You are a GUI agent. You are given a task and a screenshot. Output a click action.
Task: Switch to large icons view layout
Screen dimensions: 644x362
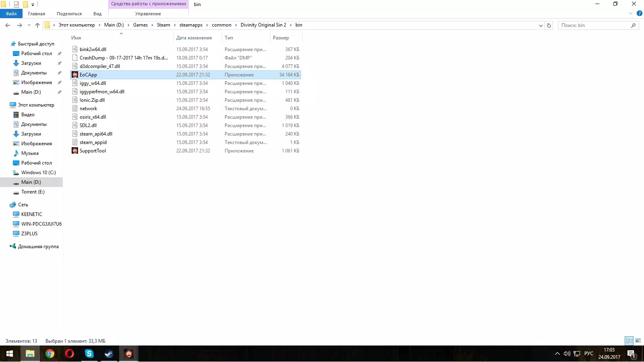[638, 341]
